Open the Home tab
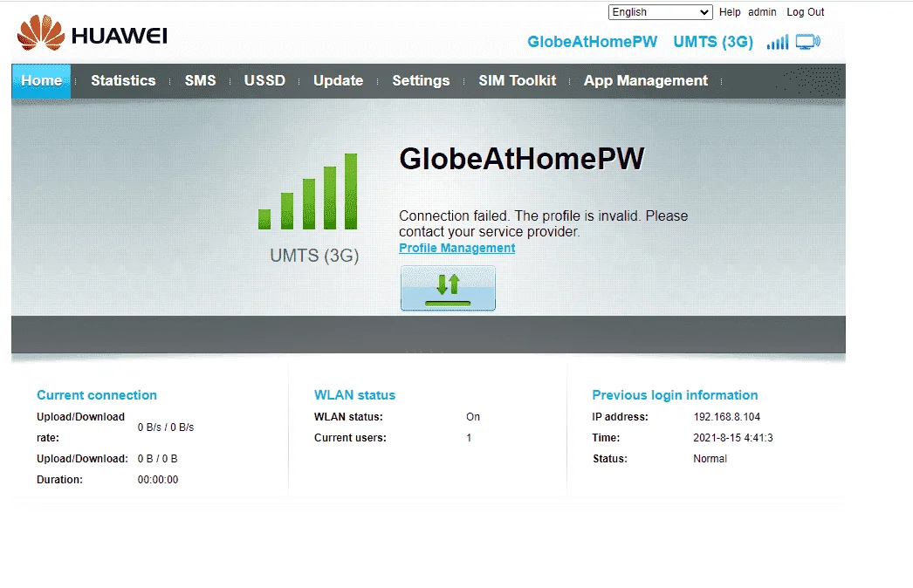Image resolution: width=913 pixels, height=588 pixels. pos(41,81)
